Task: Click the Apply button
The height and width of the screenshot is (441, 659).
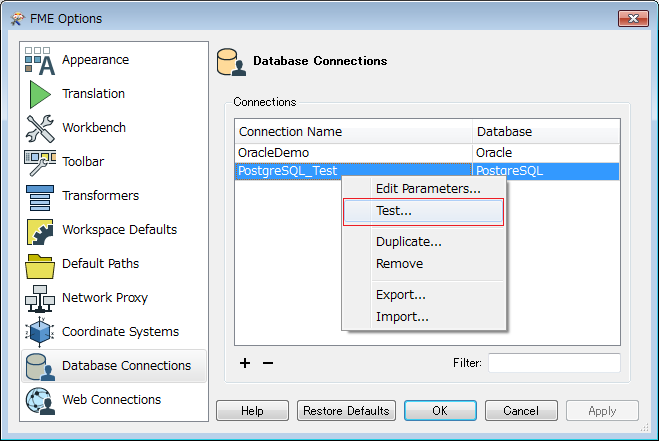Action: click(602, 410)
